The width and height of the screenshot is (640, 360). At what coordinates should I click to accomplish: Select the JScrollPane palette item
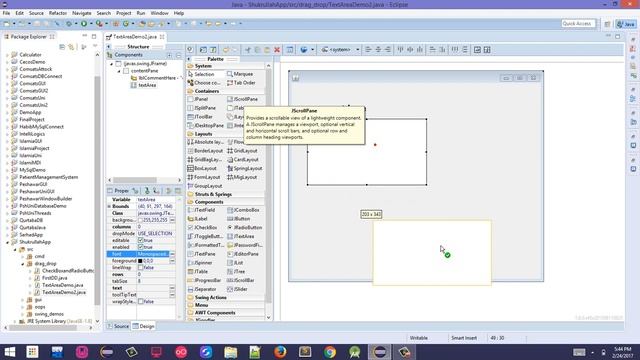tap(242, 99)
